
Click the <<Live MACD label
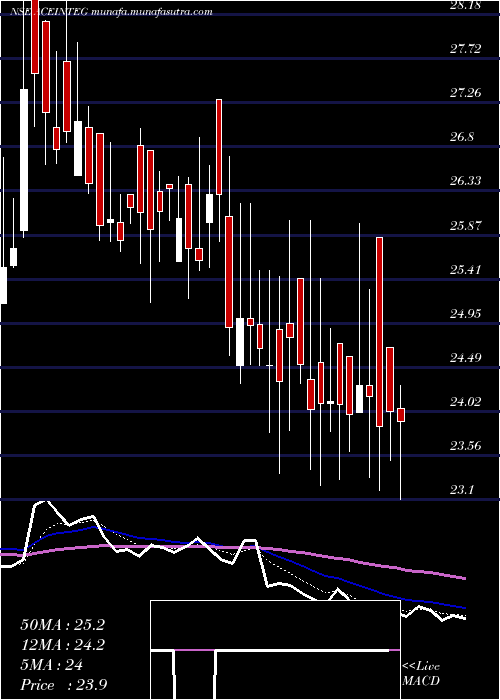coord(421,673)
